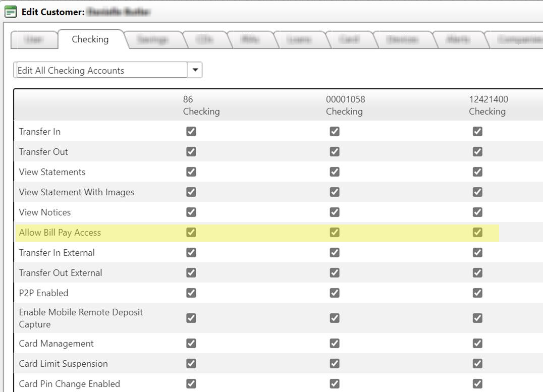
Task: Toggle P2P Enabled for account 00001058
Action: click(x=335, y=293)
